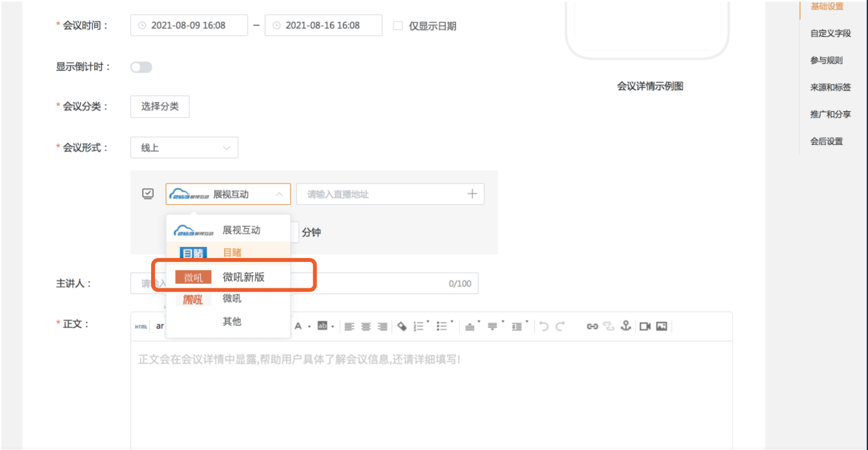Click the undo arrow in editor toolbar

click(544, 327)
